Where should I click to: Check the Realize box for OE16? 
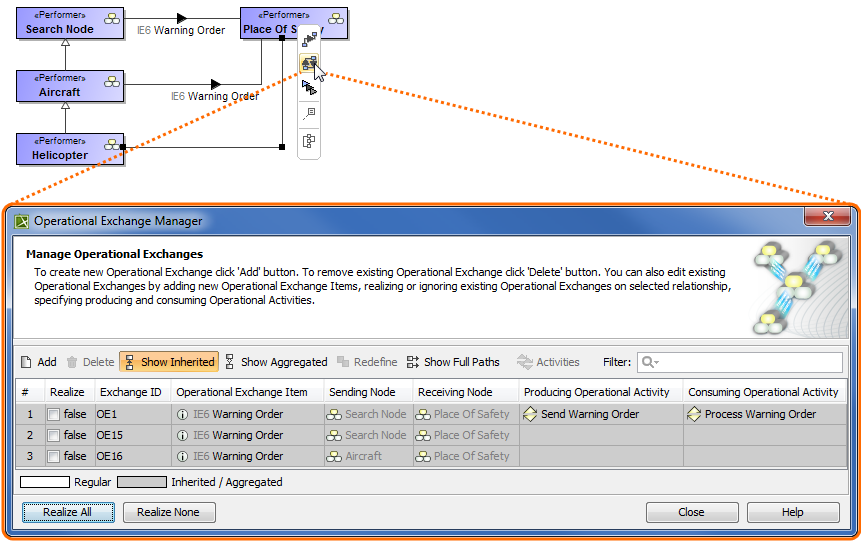click(x=53, y=456)
